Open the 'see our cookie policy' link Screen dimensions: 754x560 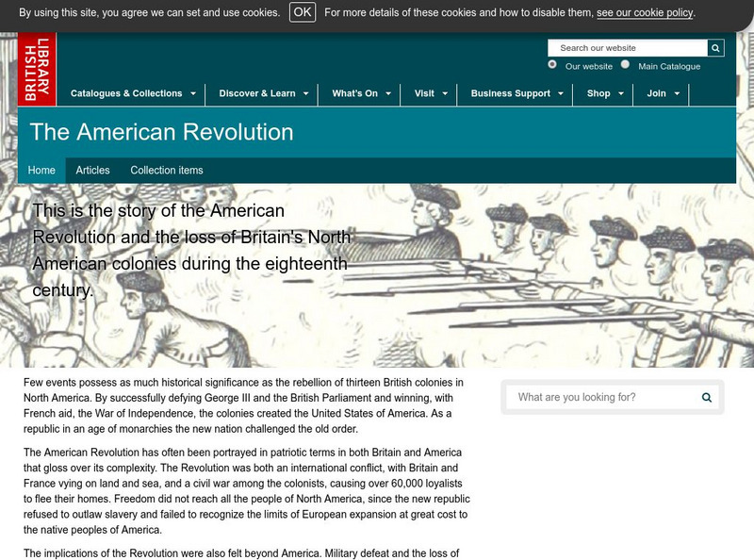(x=645, y=12)
